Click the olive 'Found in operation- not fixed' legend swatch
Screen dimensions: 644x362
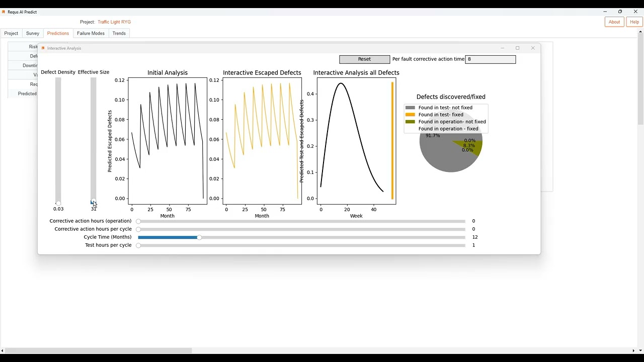(x=410, y=122)
